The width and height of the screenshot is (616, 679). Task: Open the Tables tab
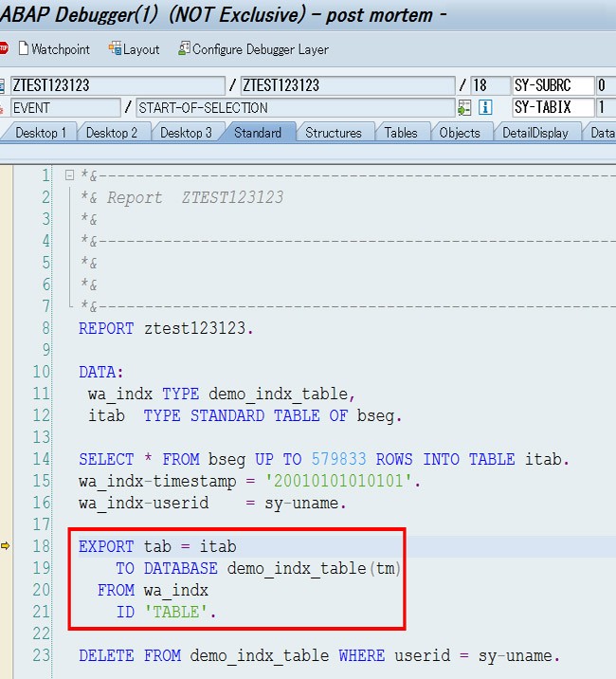[401, 133]
